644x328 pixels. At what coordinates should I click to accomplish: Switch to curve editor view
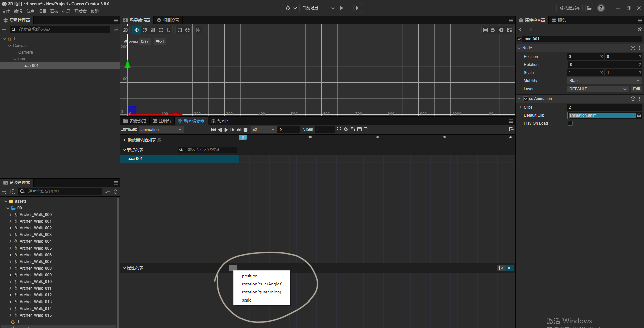click(501, 268)
